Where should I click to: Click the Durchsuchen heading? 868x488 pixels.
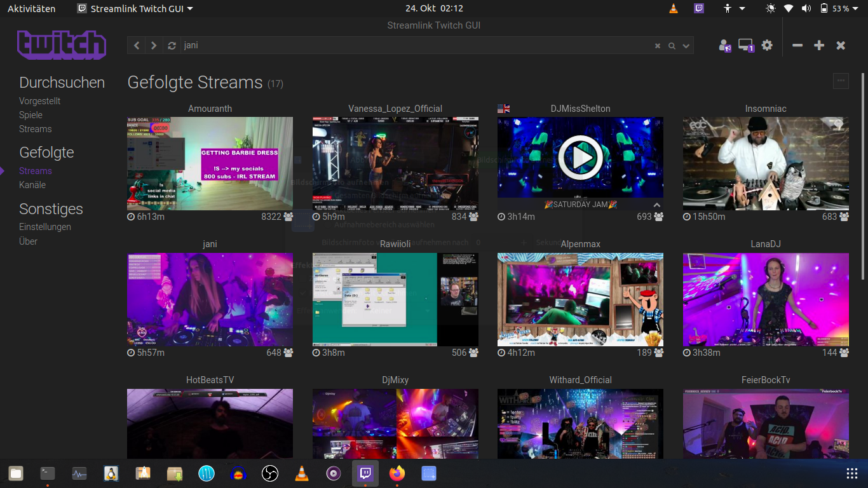click(62, 83)
